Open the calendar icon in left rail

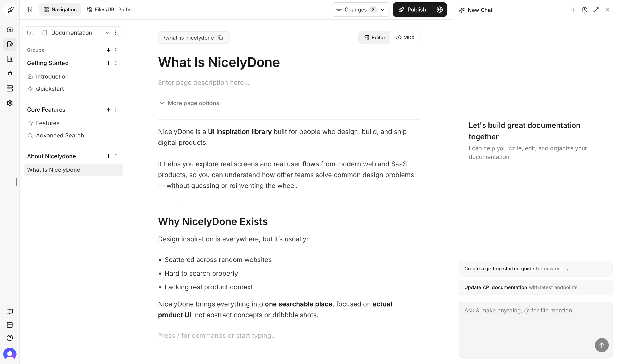[10, 325]
